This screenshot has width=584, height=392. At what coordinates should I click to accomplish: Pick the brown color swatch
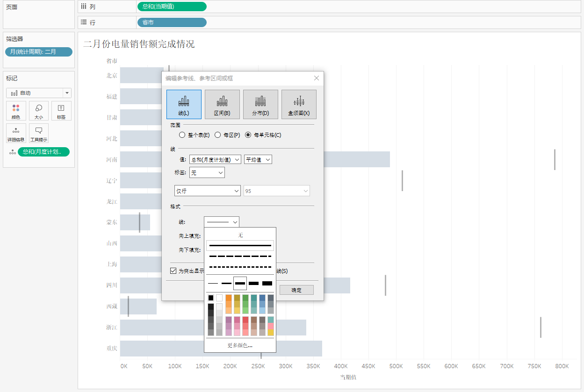click(x=254, y=320)
